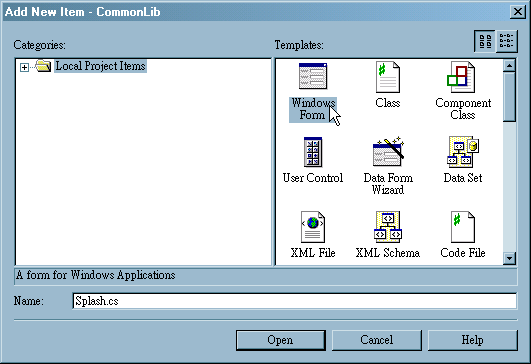Click the "Windows Form" label text
The width and height of the screenshot is (531, 364).
point(313,109)
